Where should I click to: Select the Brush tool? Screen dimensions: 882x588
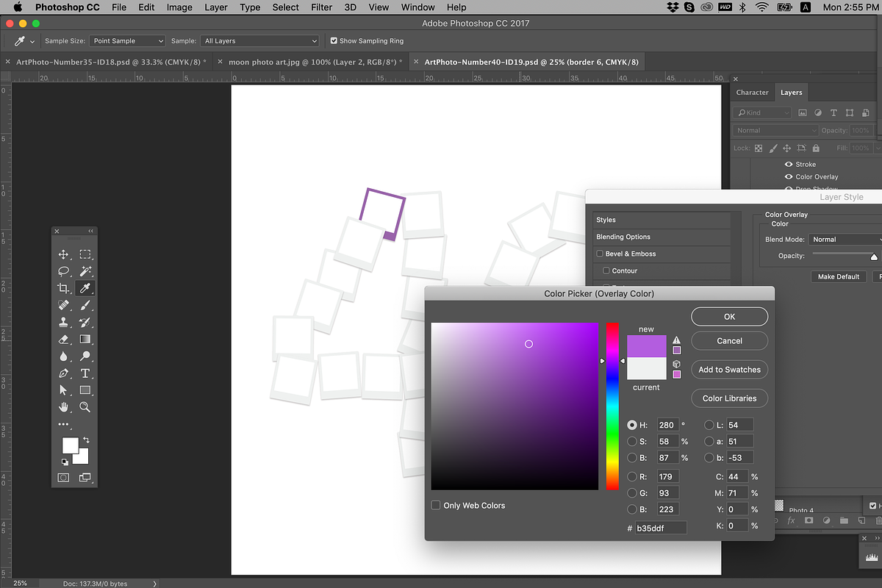click(x=85, y=305)
